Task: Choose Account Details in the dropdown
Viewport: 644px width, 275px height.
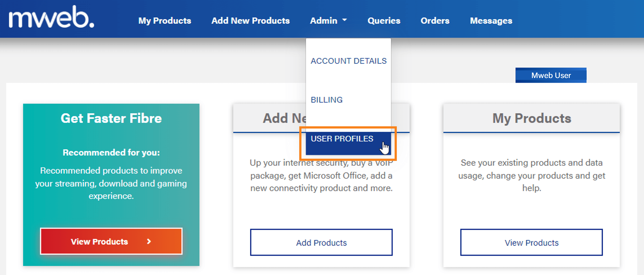Action: 348,61
